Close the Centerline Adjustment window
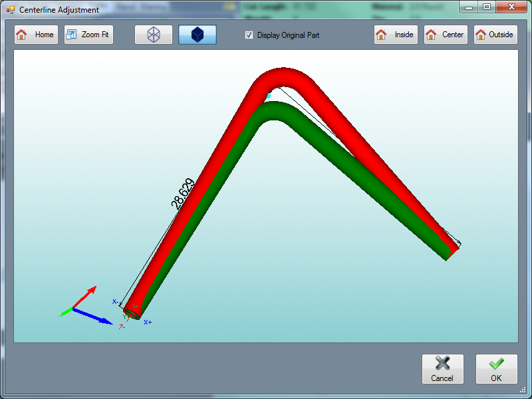The image size is (532, 399). [x=509, y=8]
